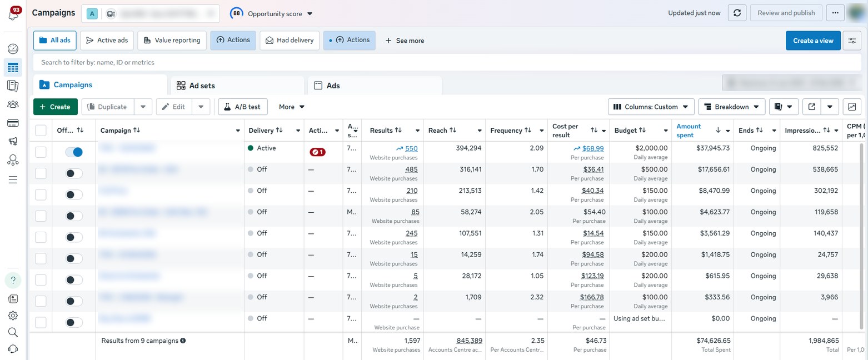The height and width of the screenshot is (360, 868).
Task: Open the news card icon above settings gear
Action: 13,299
